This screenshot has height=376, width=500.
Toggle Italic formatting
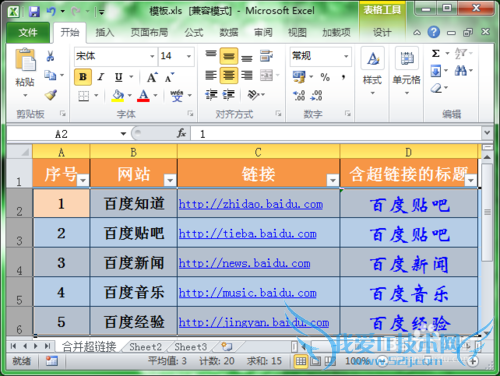[101, 77]
